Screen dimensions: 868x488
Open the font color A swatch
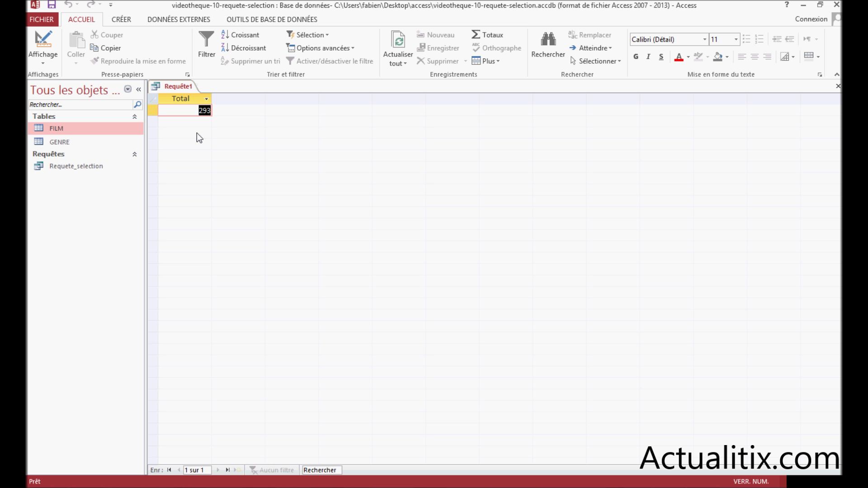pyautogui.click(x=679, y=56)
